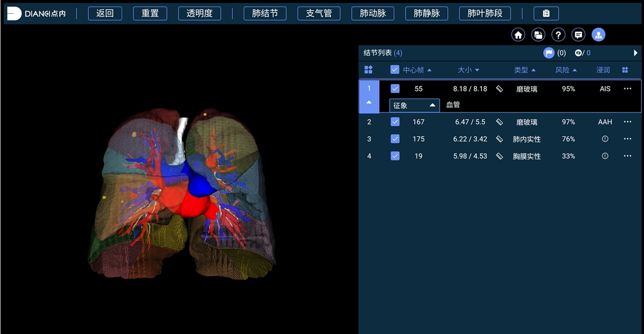Select the 肺结节 toolbar tab
This screenshot has width=644, height=334.
[265, 14]
